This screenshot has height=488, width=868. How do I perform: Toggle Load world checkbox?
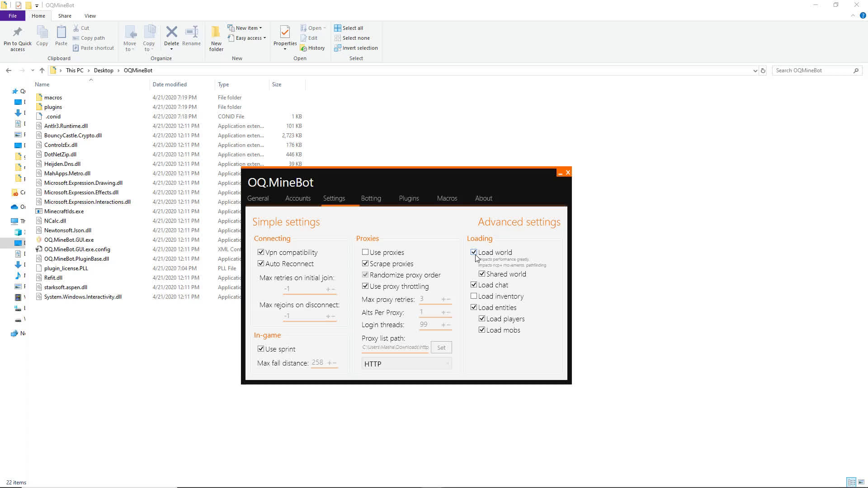click(474, 252)
